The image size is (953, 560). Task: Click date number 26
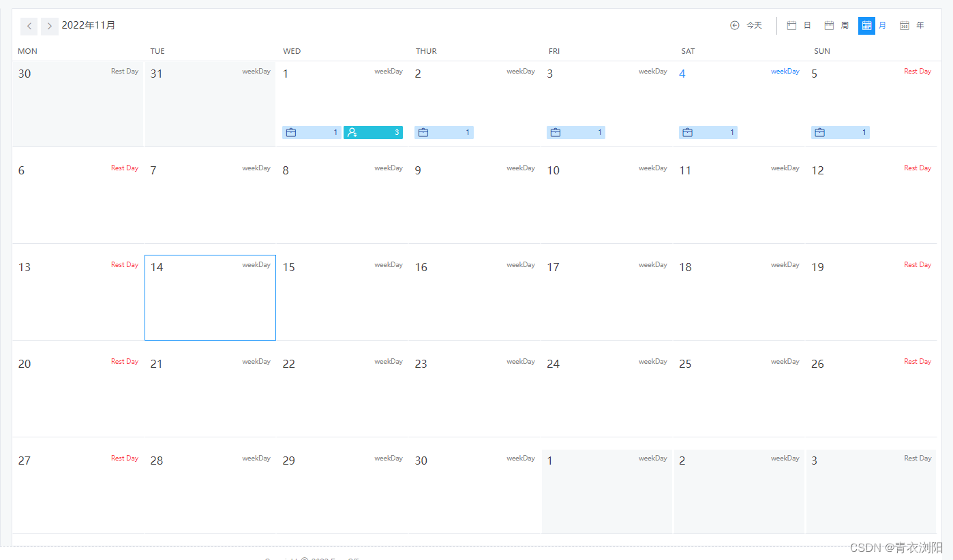(x=818, y=364)
